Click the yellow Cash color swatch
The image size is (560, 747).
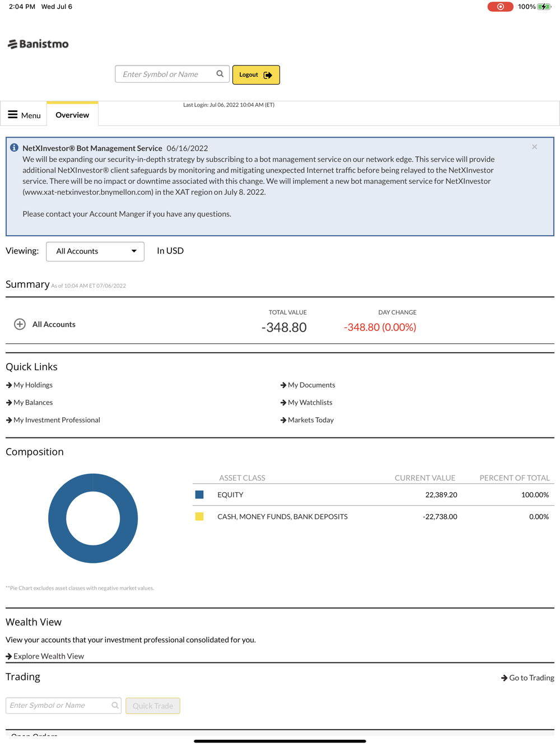coord(199,516)
